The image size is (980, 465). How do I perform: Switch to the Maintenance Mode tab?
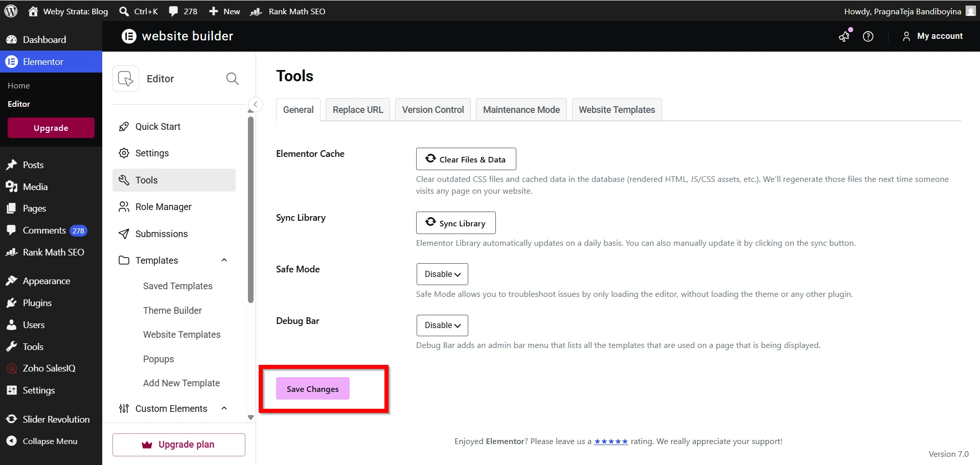click(521, 110)
